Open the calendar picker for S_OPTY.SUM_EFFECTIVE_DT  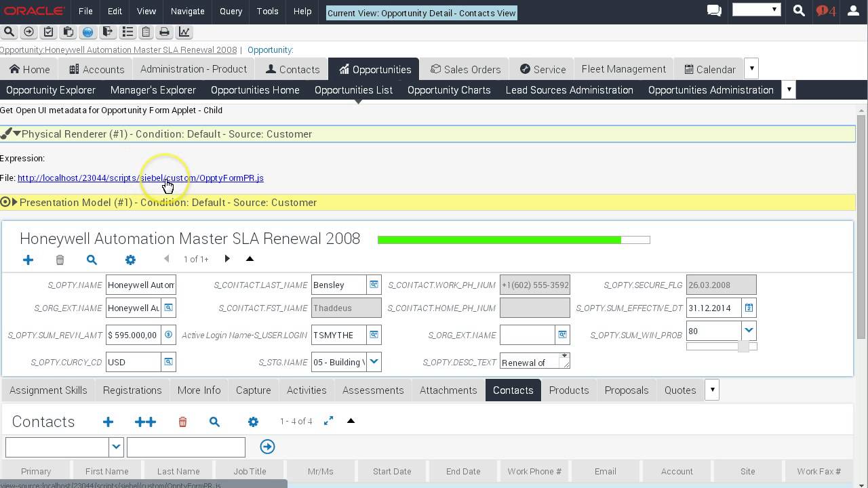click(749, 308)
